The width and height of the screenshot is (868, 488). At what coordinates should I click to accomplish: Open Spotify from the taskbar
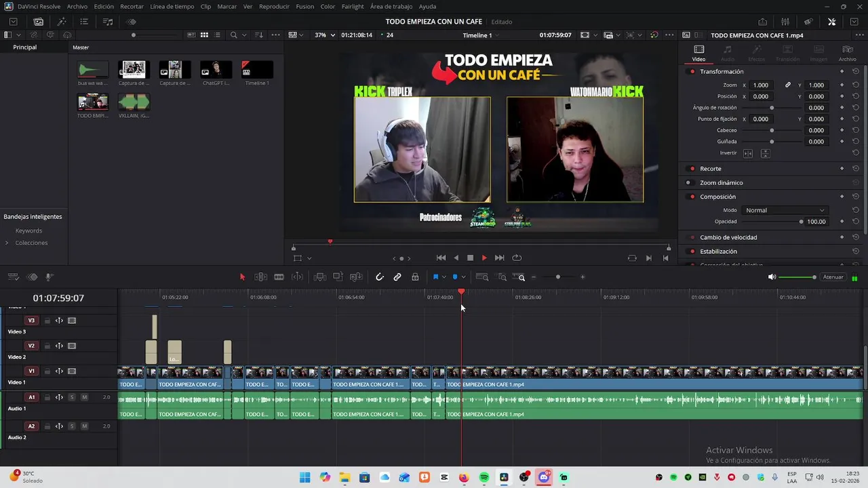[x=484, y=477]
